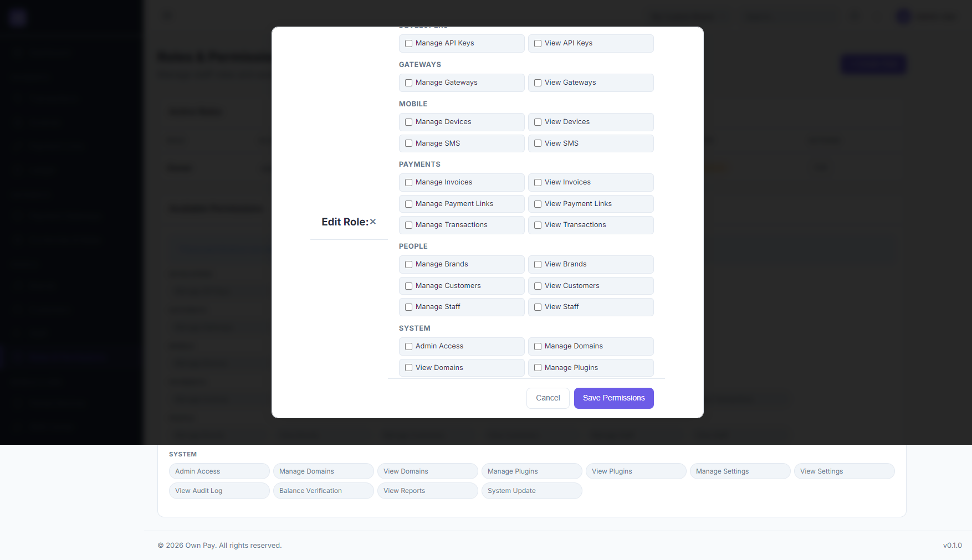Click System Update tag

point(532,491)
